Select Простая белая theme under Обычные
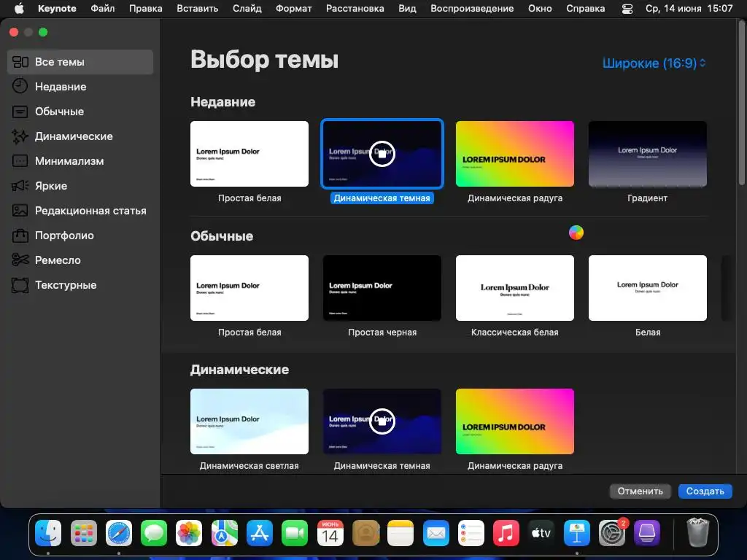The image size is (747, 560). coord(249,288)
